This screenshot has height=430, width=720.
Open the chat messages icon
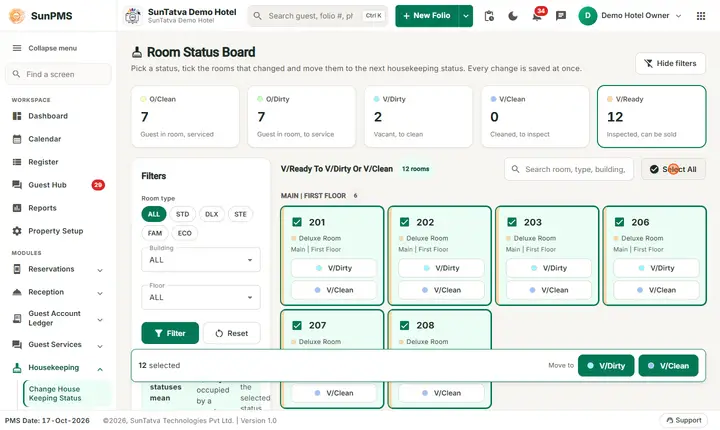(561, 16)
